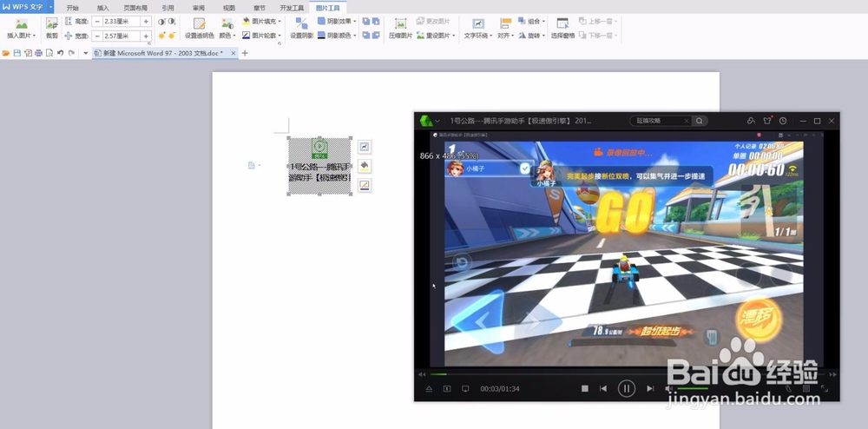The width and height of the screenshot is (868, 429).
Task: Click Set Transparent Color (设置透明色) icon
Action: (200, 23)
